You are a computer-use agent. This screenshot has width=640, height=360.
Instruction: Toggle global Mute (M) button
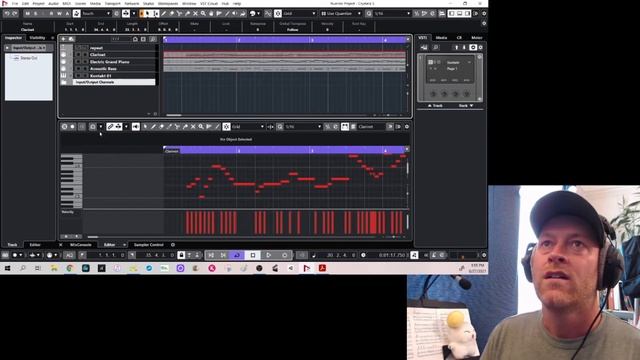coord(27,13)
